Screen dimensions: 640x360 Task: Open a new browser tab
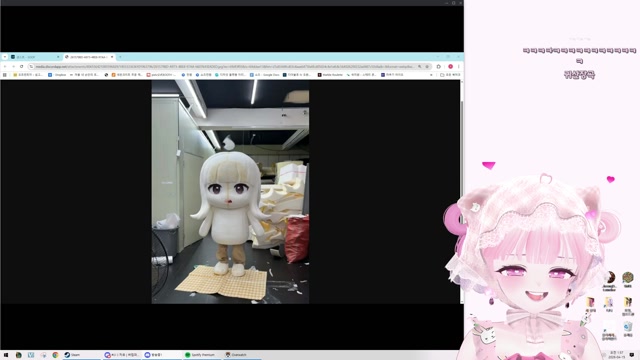pyautogui.click(x=120, y=57)
